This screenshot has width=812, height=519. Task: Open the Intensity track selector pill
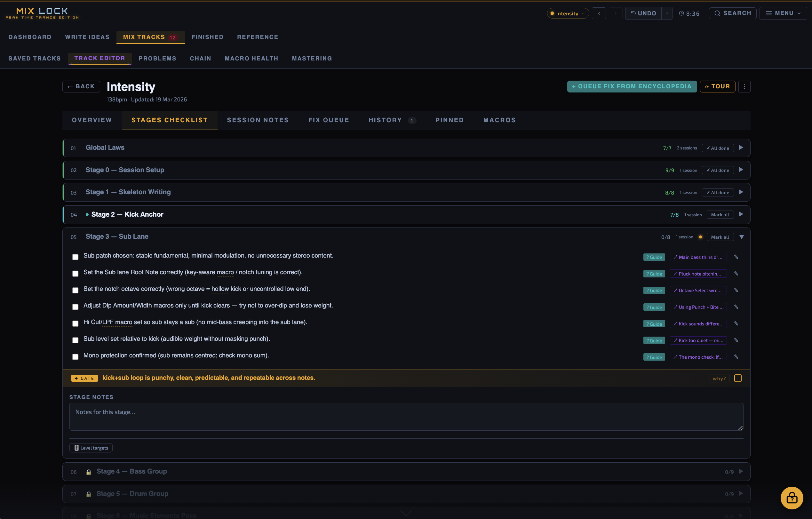[568, 13]
